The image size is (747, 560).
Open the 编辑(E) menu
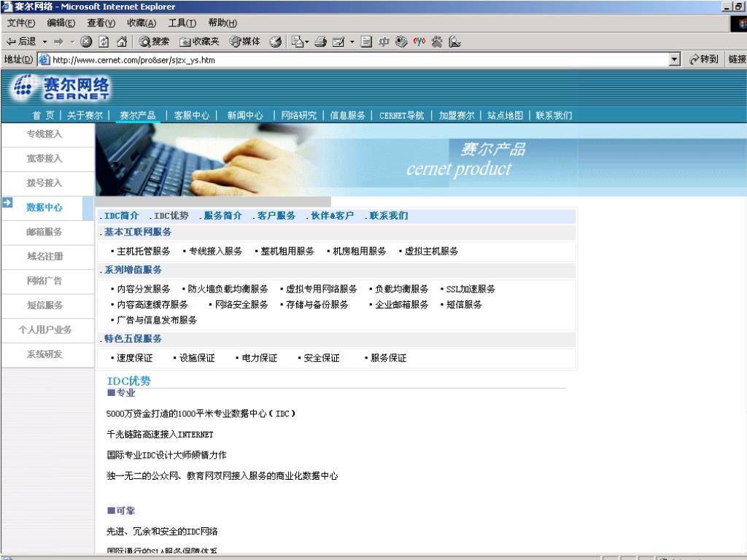61,23
